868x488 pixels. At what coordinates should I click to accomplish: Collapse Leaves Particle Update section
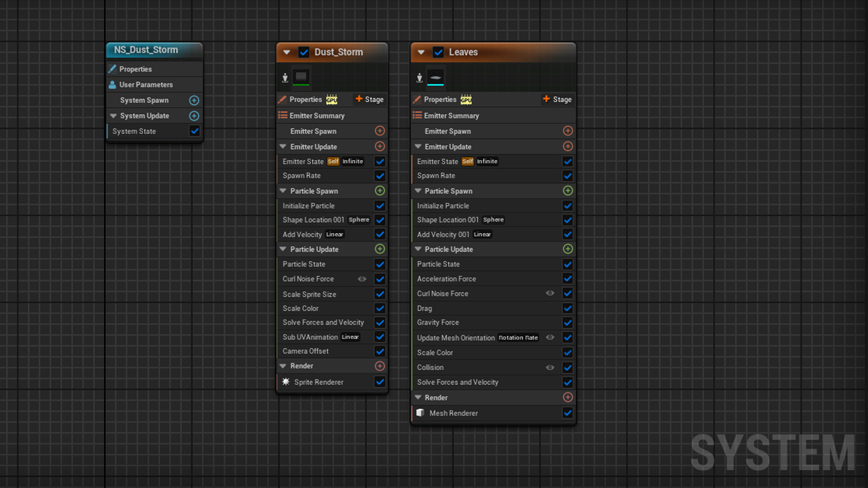(418, 249)
